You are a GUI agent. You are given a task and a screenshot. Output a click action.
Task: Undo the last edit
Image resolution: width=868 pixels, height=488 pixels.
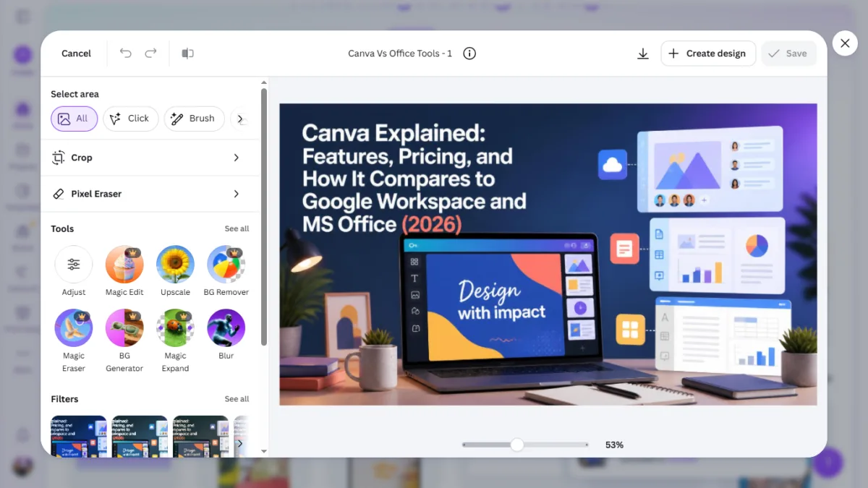click(126, 53)
